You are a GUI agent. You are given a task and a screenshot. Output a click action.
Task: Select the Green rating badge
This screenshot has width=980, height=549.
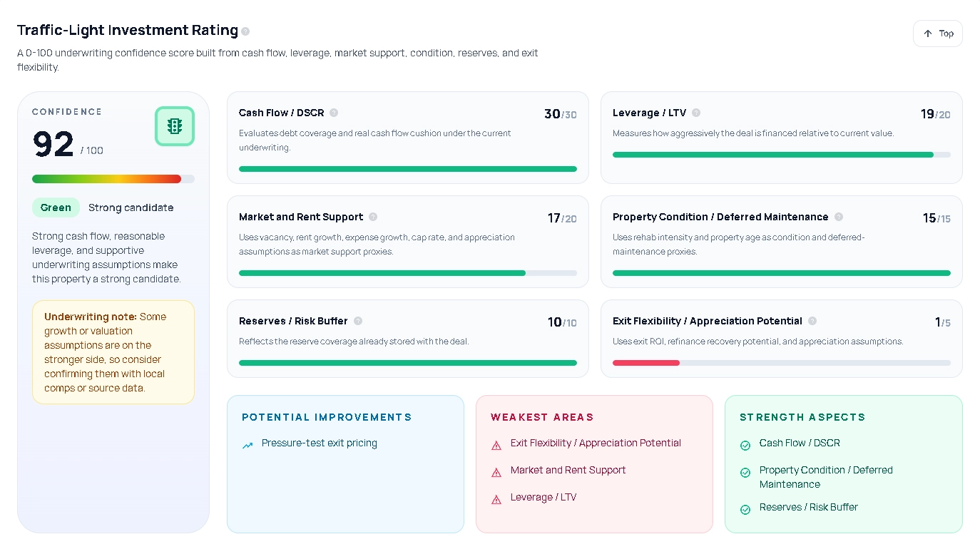pos(56,207)
